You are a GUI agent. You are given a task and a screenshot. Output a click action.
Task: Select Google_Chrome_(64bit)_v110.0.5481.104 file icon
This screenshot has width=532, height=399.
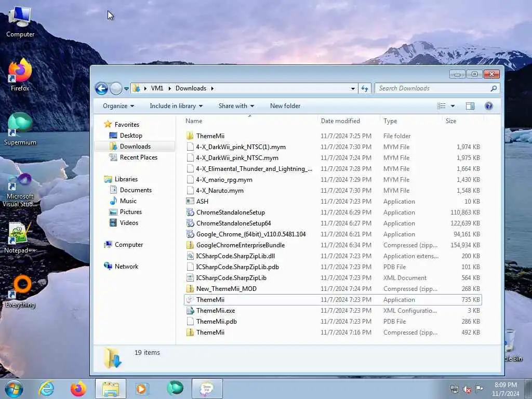tap(190, 234)
